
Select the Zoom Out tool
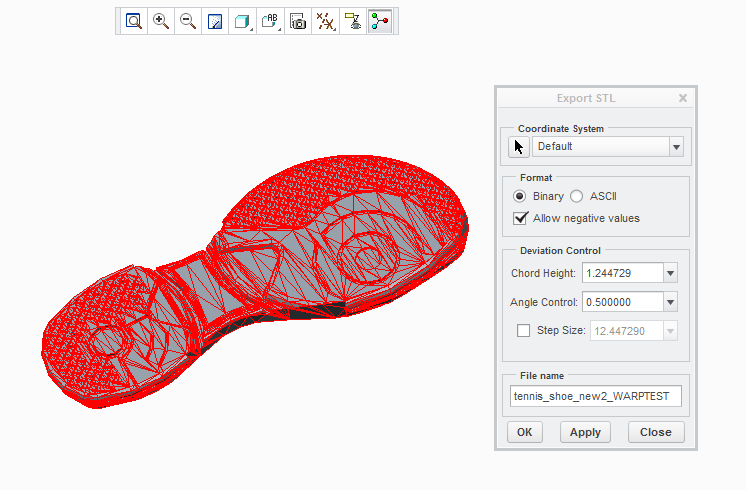coord(188,21)
